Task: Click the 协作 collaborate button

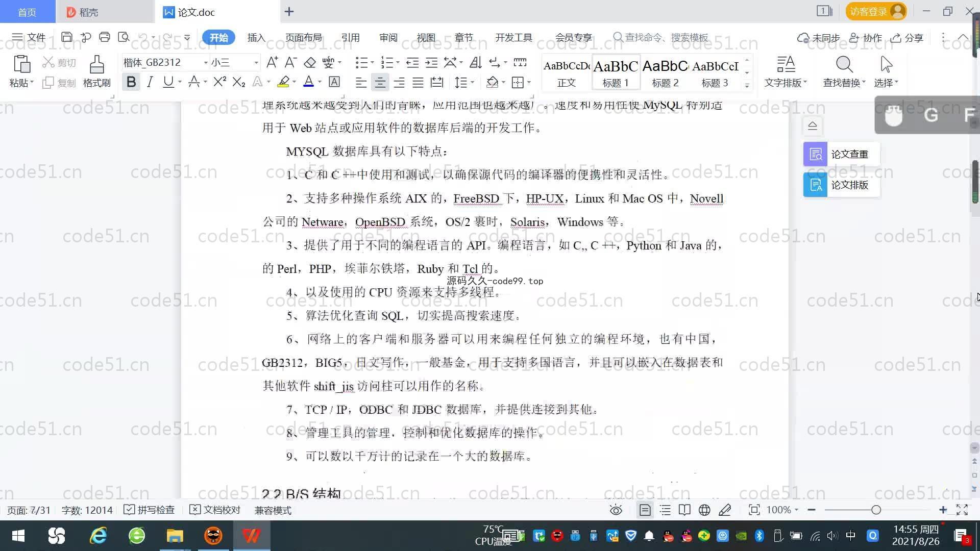Action: (x=865, y=38)
